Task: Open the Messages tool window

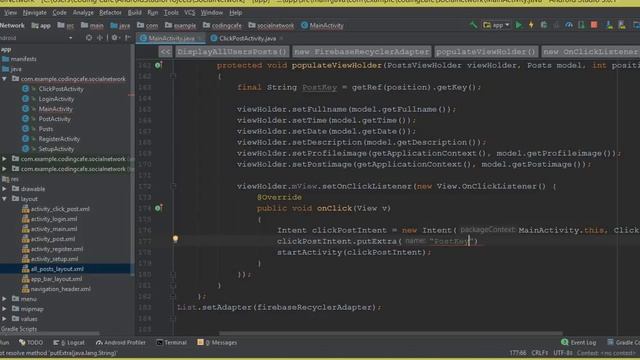Action: click(x=217, y=342)
